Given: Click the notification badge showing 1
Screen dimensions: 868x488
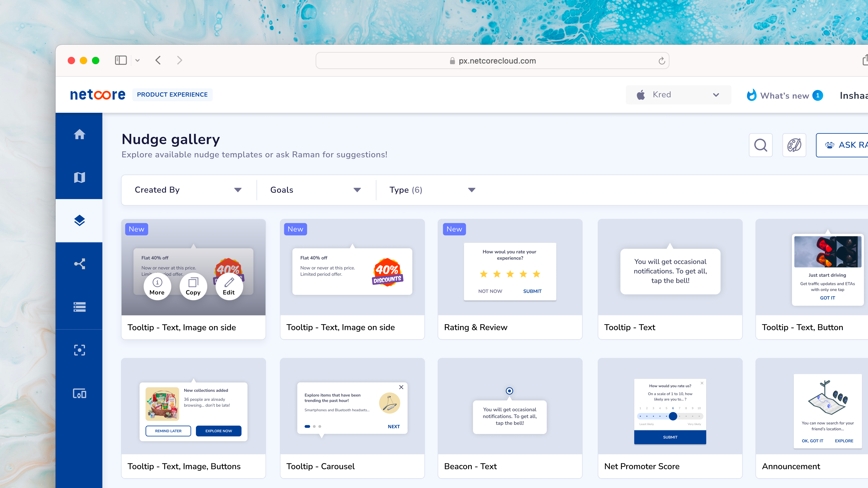Looking at the screenshot, I should click(818, 95).
